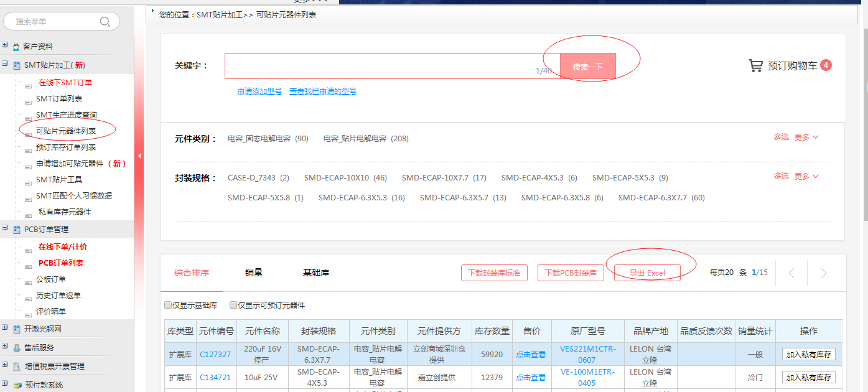
Task: Go to previous page arrow
Action: 791,273
